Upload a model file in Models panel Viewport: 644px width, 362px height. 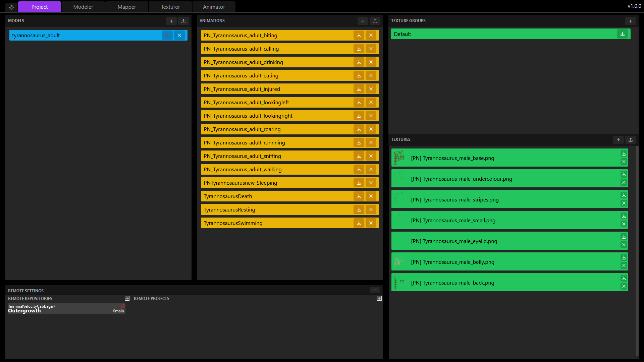click(x=183, y=21)
